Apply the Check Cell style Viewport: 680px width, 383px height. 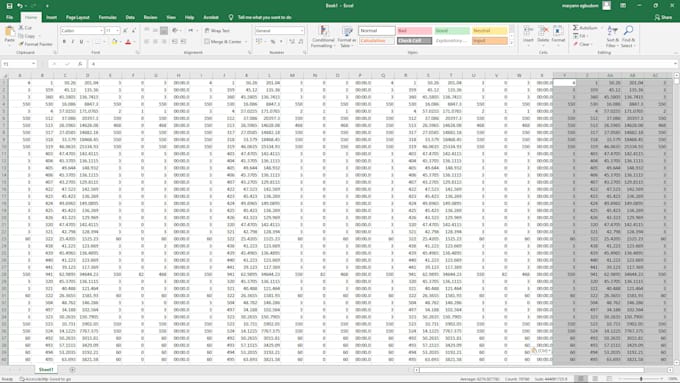pyautogui.click(x=415, y=41)
